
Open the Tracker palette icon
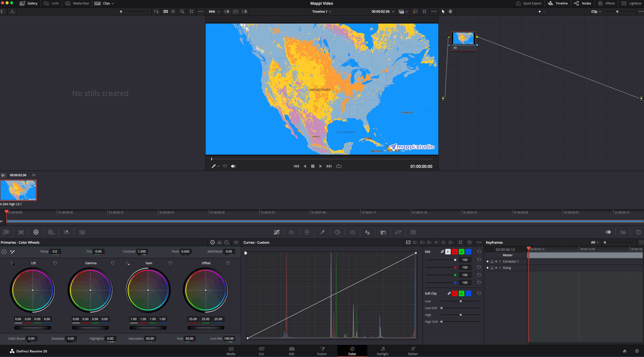353,232
